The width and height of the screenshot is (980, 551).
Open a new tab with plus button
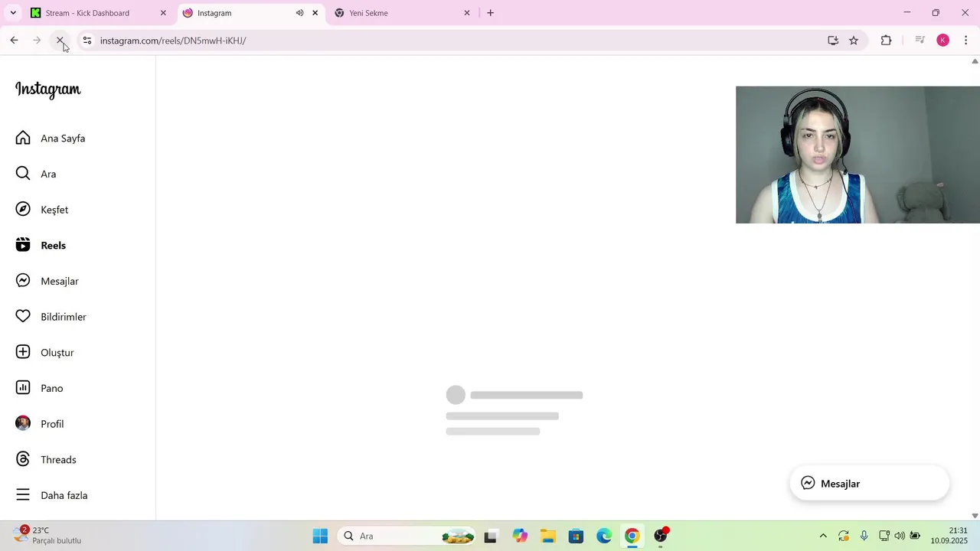[x=491, y=13]
